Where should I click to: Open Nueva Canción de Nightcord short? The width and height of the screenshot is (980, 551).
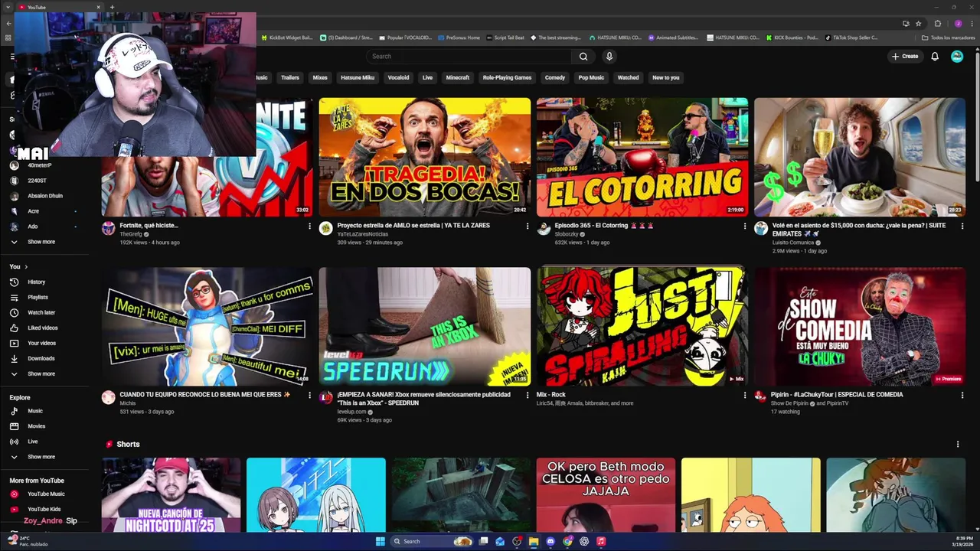[171, 494]
